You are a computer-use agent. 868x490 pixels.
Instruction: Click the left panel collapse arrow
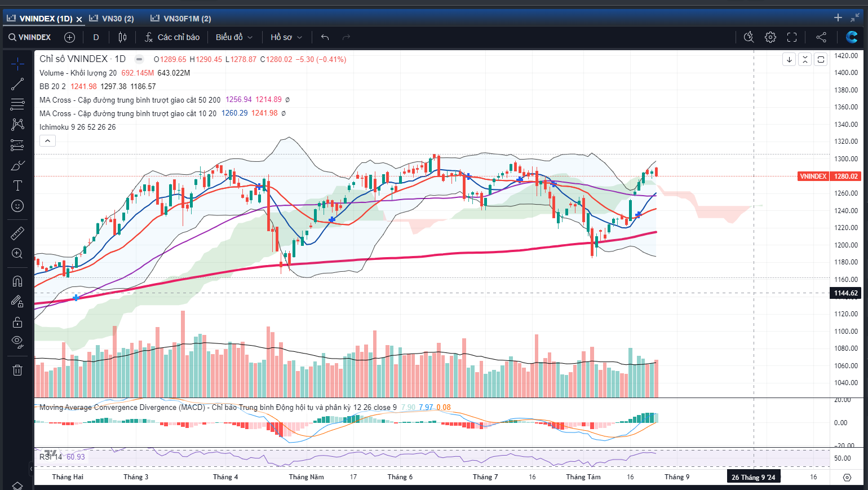point(31,469)
